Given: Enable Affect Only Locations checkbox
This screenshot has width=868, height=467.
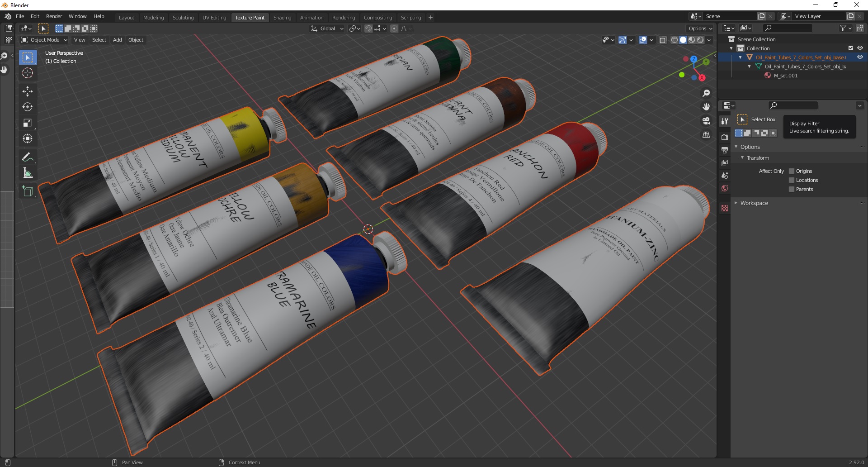Looking at the screenshot, I should (792, 180).
